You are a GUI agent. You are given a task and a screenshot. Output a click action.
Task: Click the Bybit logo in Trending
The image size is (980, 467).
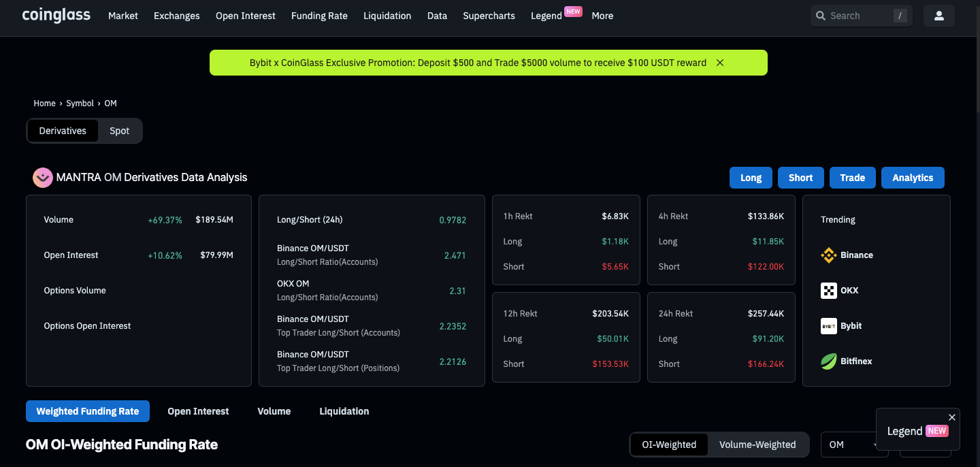pos(828,326)
